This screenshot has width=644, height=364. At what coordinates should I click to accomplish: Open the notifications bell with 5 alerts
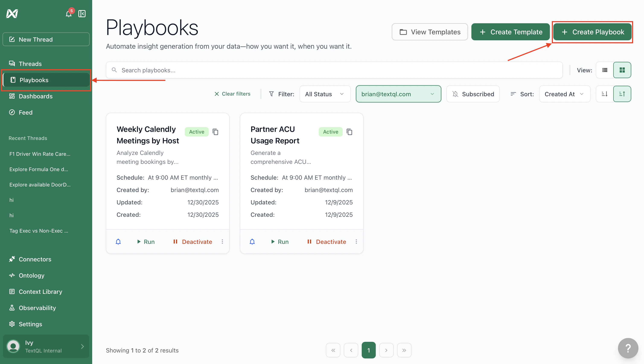coord(68,14)
